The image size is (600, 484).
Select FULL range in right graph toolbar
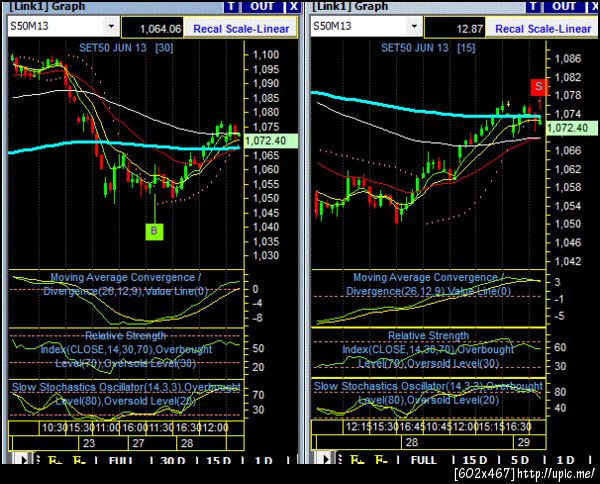point(423,460)
